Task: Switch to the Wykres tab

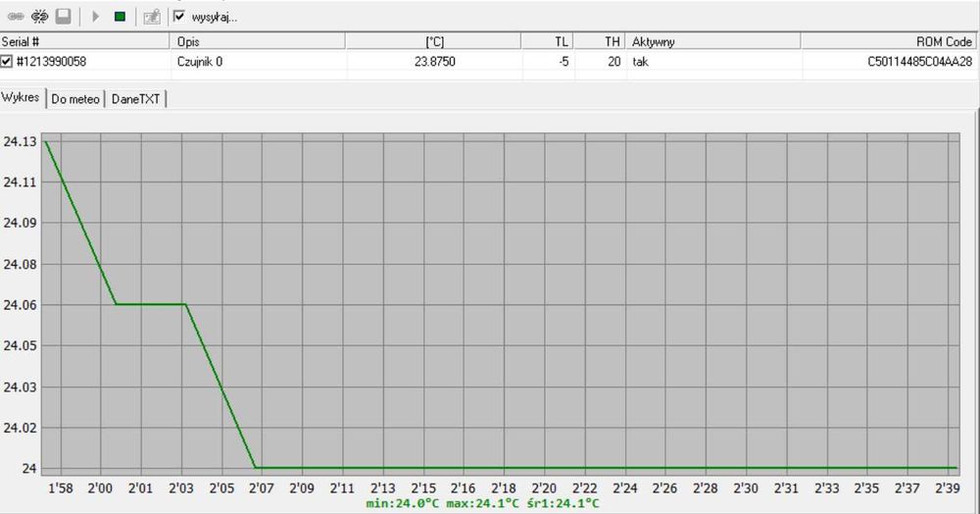Action: [x=21, y=97]
